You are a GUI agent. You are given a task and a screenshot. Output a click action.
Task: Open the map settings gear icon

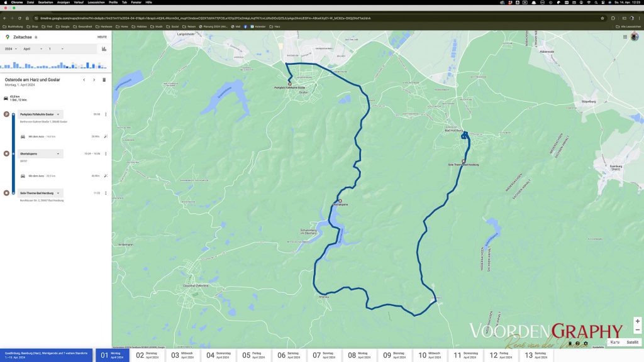coord(586,343)
